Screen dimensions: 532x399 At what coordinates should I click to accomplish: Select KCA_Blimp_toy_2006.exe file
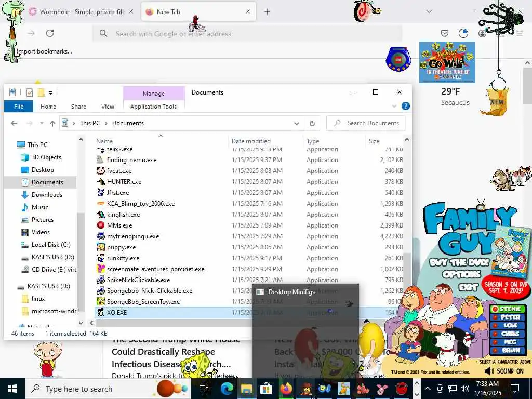[141, 204]
